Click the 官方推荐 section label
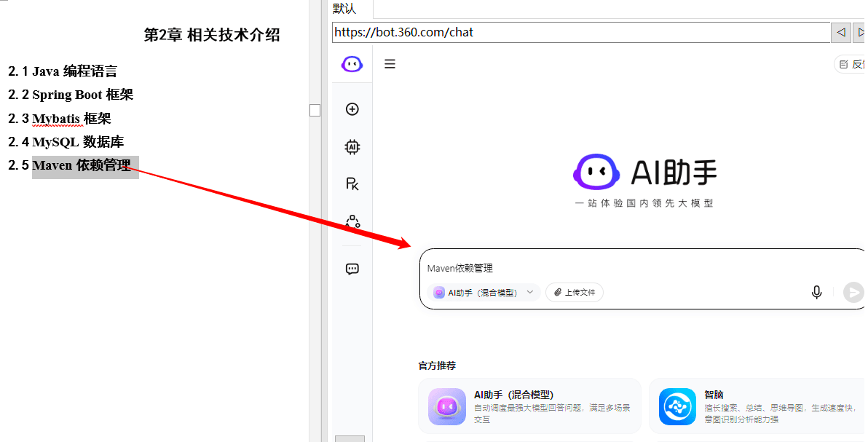The image size is (868, 442). click(x=438, y=366)
